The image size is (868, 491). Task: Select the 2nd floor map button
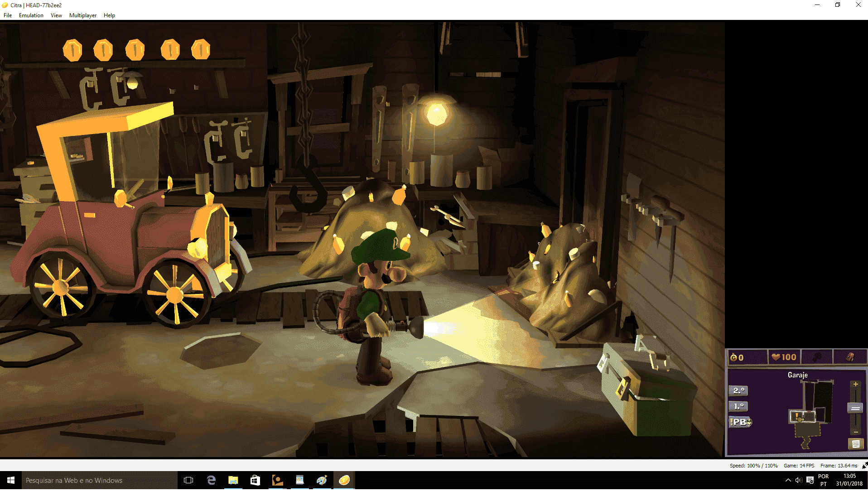[738, 390]
